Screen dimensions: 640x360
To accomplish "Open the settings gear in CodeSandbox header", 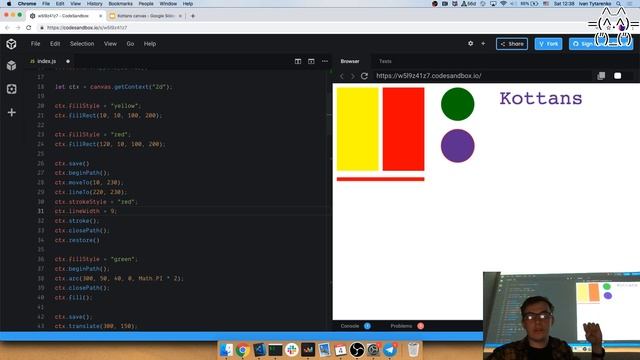I will 471,43.
